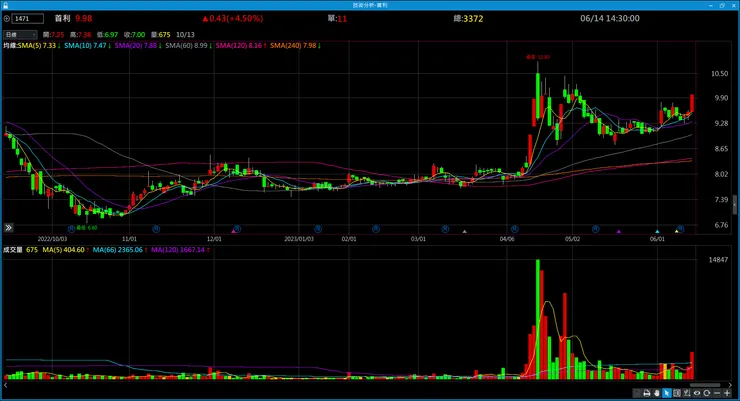This screenshot has width=740, height=401.
Task: Click the month marker after 06/01
Action: (x=680, y=229)
